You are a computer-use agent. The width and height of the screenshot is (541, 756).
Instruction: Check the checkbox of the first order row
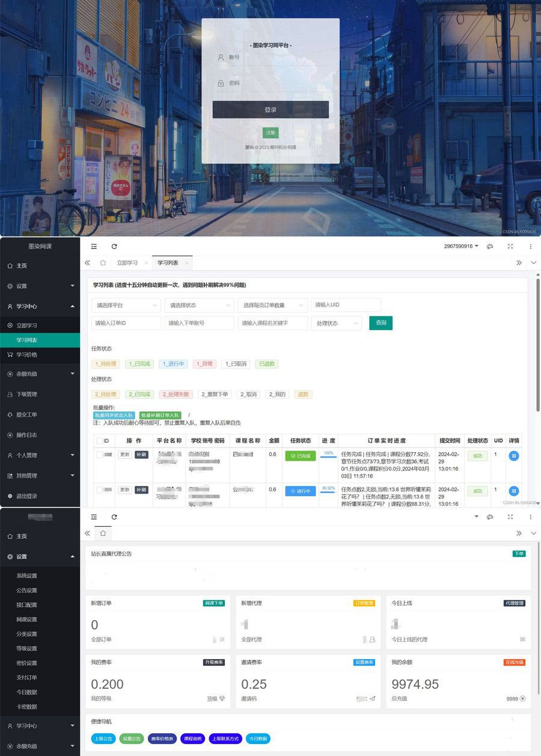pos(99,455)
